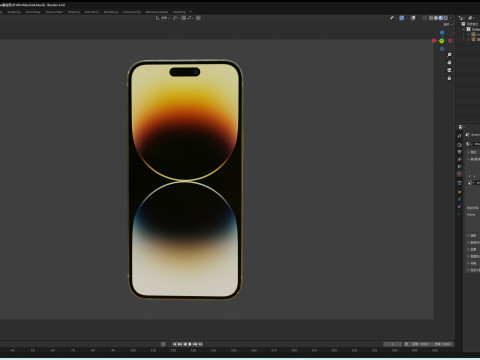Switch viewport shading to Material Preview
The width and height of the screenshot is (480, 360).
coord(441,18)
